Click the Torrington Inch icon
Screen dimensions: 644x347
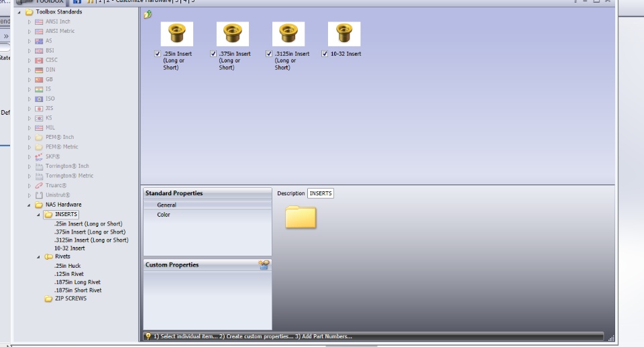point(39,166)
